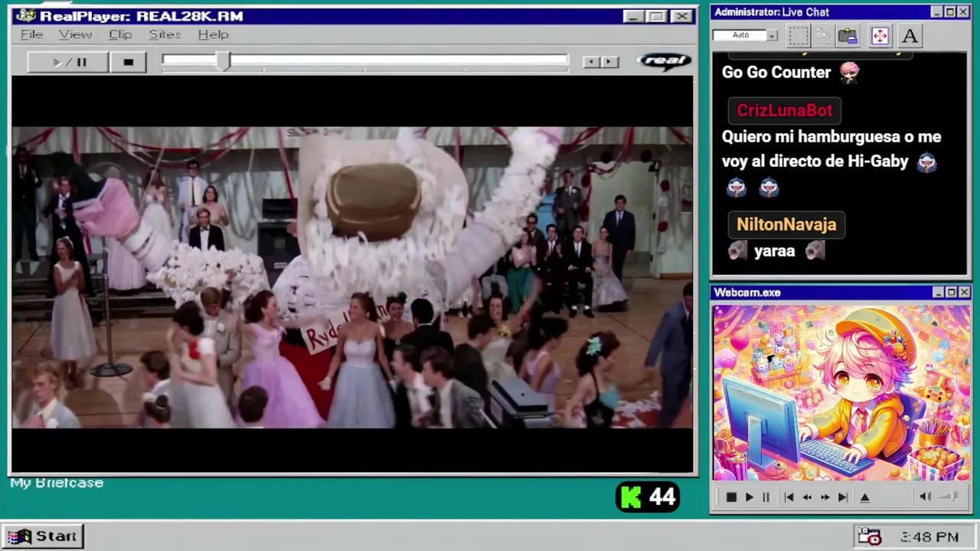Click the CrizLunaBot username
Screen dimensions: 980x551
click(784, 110)
